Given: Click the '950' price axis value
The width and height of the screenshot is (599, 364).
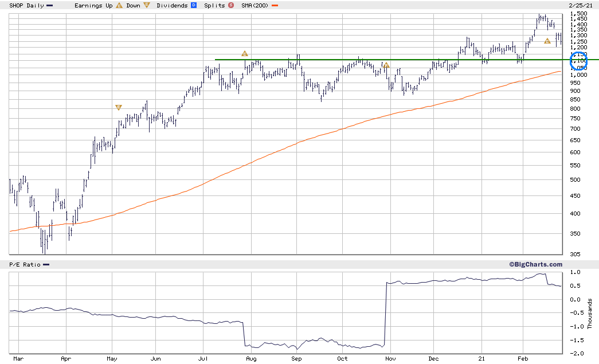Looking at the screenshot, I should click(x=575, y=83).
